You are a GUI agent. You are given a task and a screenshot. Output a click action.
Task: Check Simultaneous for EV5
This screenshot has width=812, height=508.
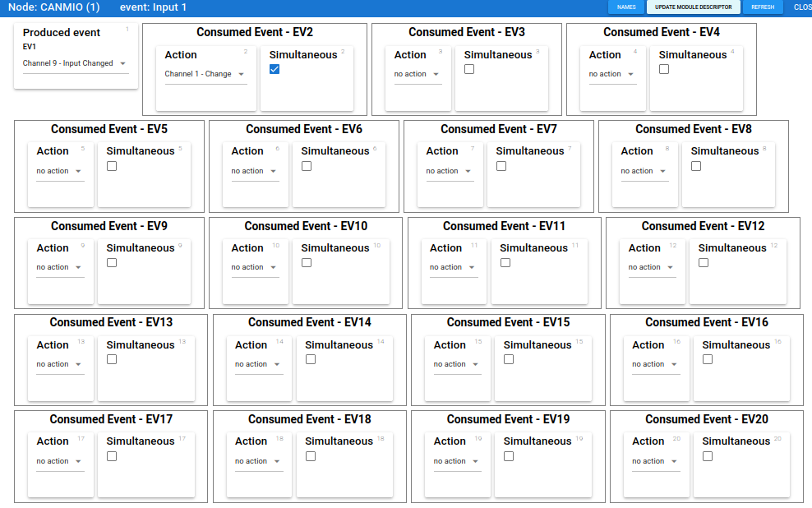click(x=112, y=166)
